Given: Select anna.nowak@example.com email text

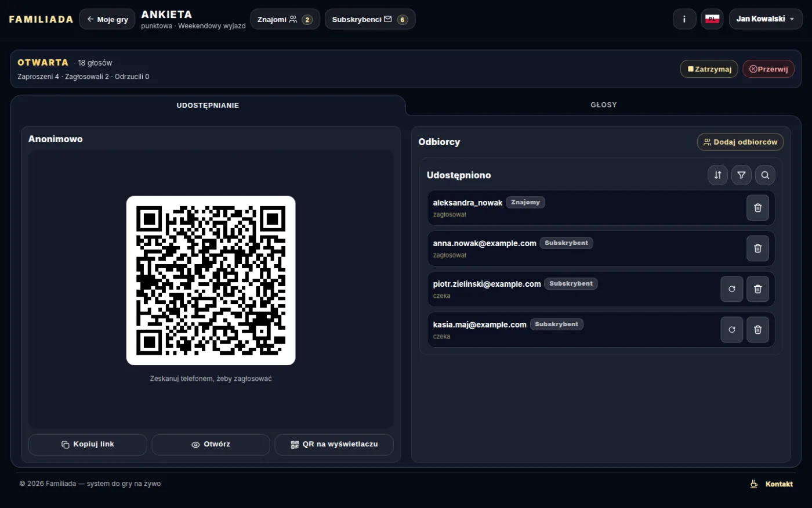Looking at the screenshot, I should [484, 243].
